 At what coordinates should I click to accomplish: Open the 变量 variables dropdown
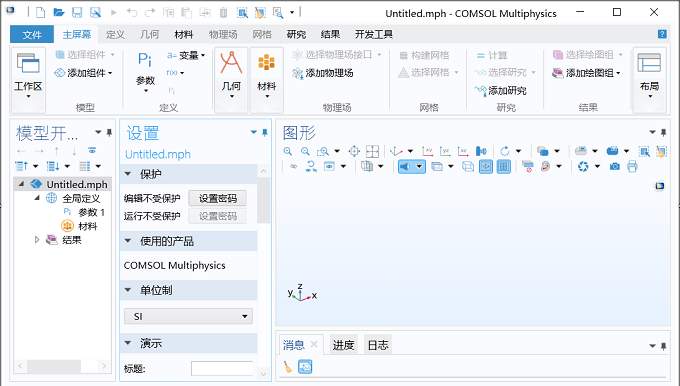click(x=186, y=55)
